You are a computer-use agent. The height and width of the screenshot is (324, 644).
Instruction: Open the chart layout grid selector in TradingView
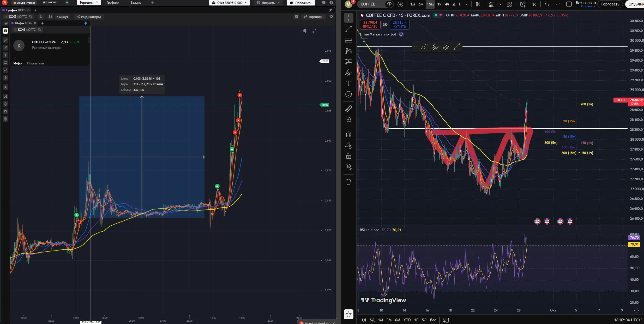pos(509,4)
